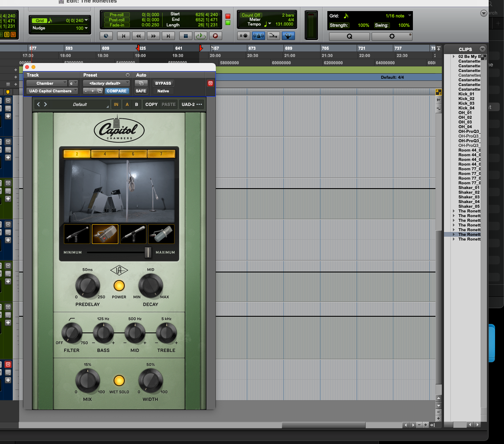Select chamber 2 tab

coord(77,154)
